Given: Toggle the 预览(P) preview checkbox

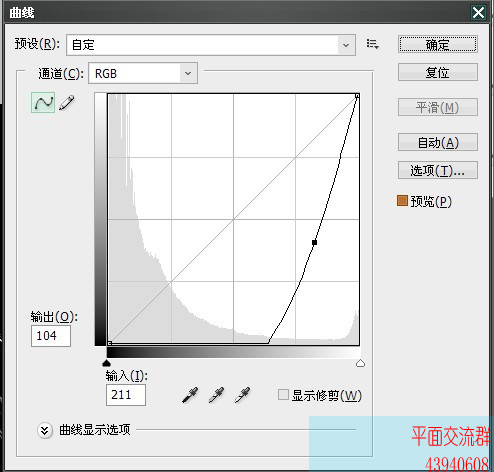Looking at the screenshot, I should pos(402,201).
